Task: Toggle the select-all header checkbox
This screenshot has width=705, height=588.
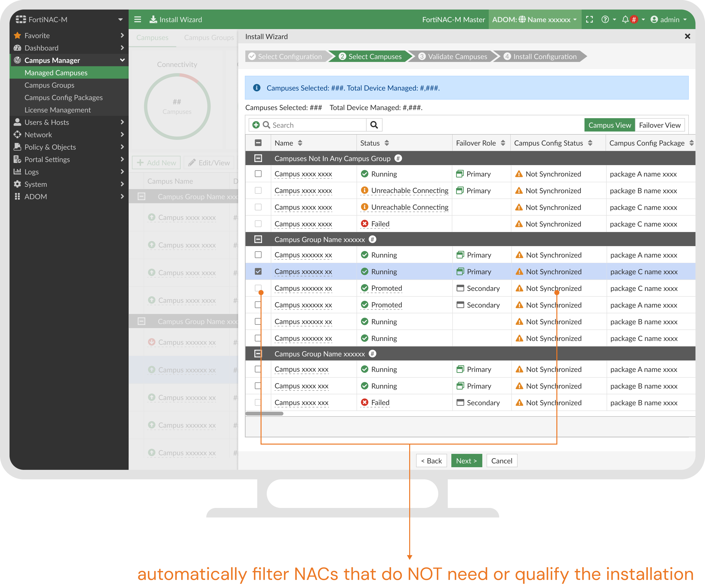Action: (258, 143)
